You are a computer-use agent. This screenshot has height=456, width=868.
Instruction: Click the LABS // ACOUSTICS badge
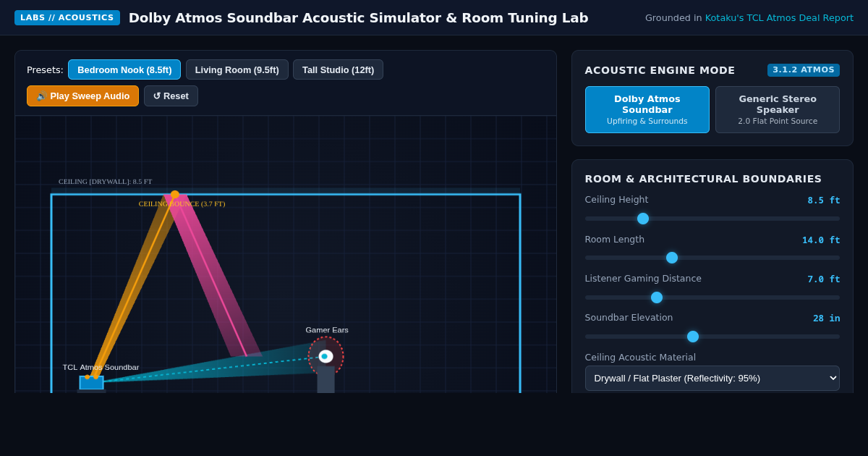pos(67,17)
